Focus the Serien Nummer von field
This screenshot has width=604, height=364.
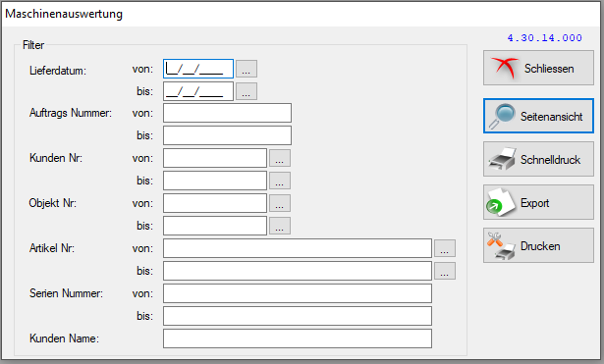tap(298, 293)
